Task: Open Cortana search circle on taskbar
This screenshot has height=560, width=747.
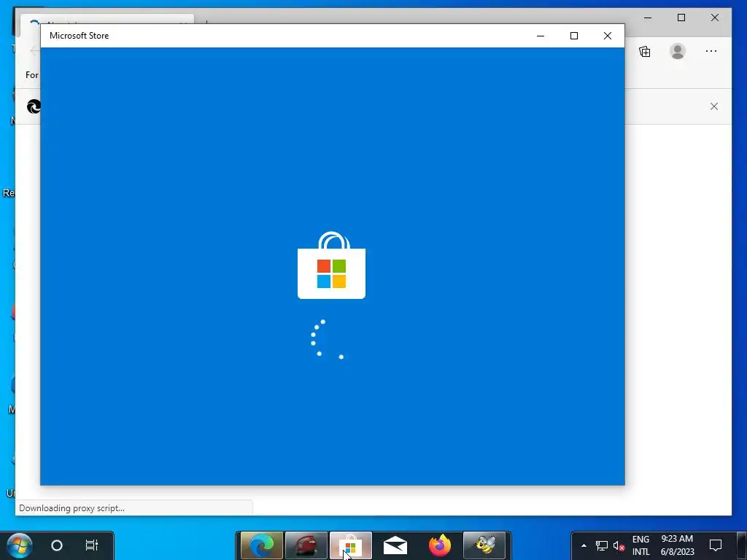Action: 57,545
